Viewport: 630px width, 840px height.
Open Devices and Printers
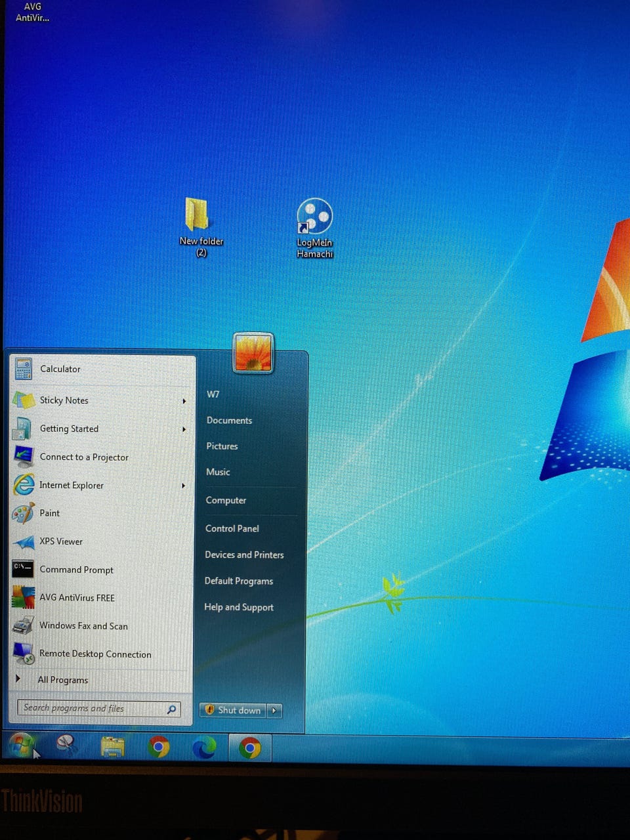click(x=244, y=555)
